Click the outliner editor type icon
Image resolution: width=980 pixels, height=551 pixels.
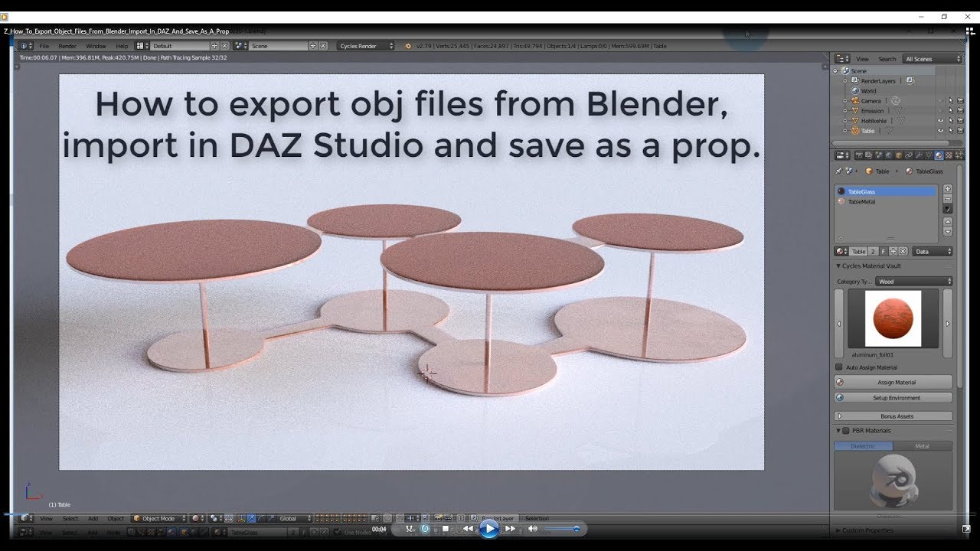click(842, 59)
